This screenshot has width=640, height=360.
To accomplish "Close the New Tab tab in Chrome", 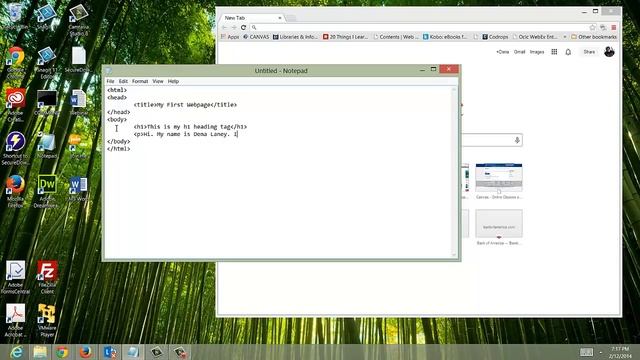I will click(280, 18).
